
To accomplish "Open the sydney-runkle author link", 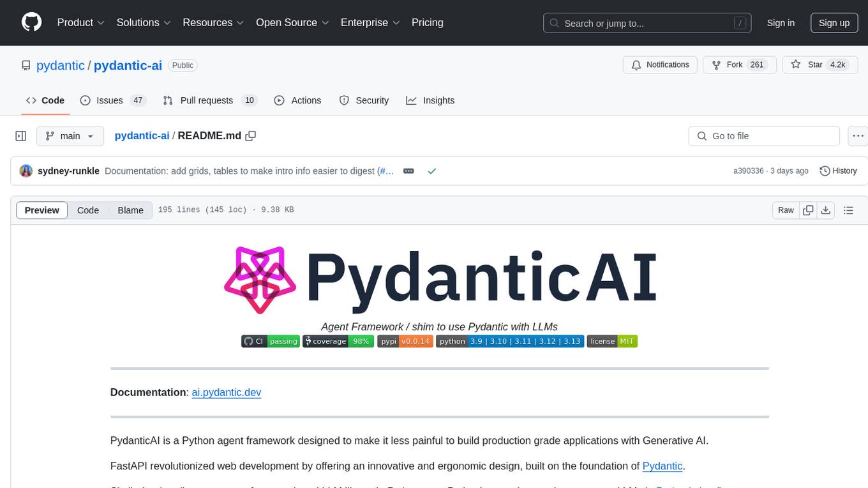I will coord(68,171).
